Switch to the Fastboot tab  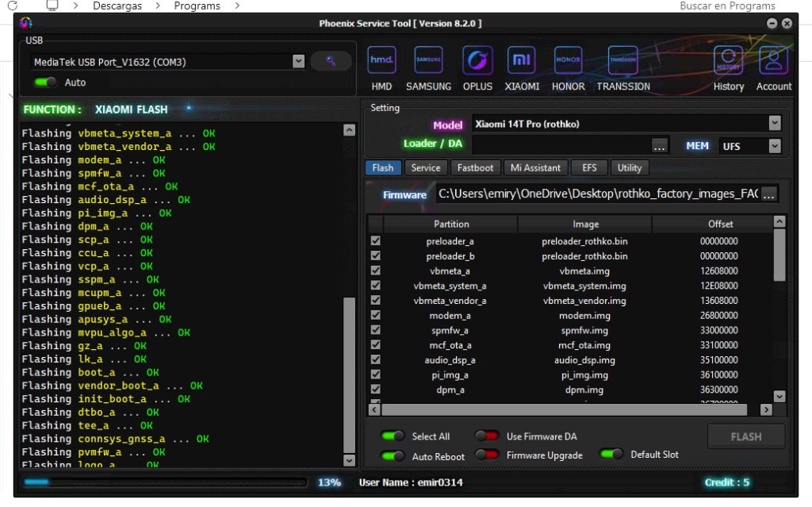click(476, 167)
